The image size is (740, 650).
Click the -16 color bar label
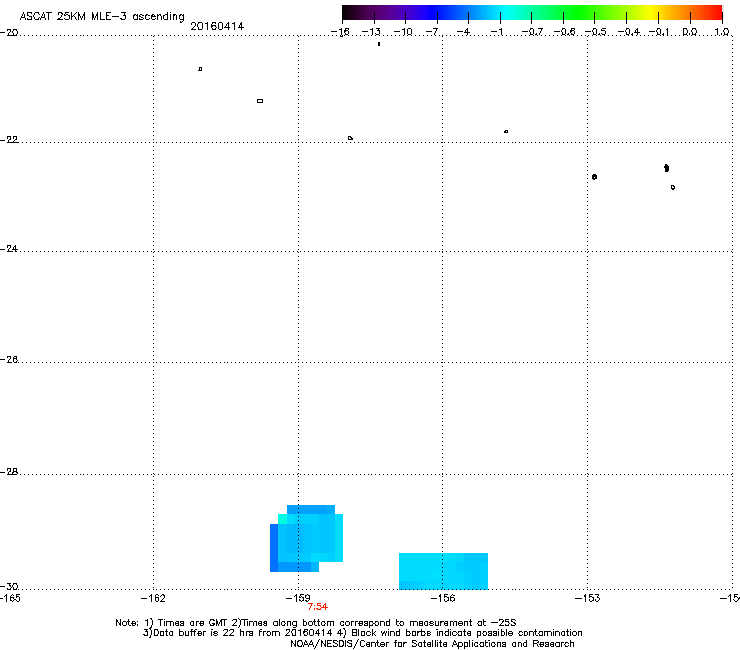(x=340, y=32)
